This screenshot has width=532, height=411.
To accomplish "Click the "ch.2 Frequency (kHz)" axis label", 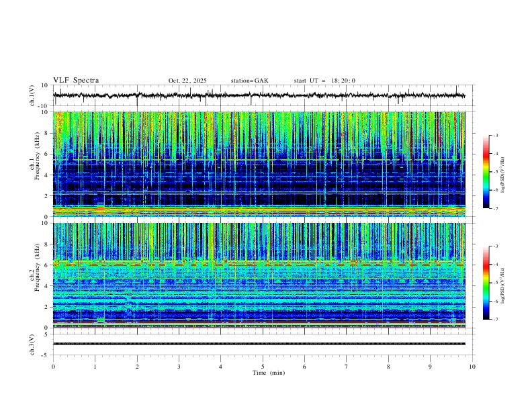I will coord(35,267).
